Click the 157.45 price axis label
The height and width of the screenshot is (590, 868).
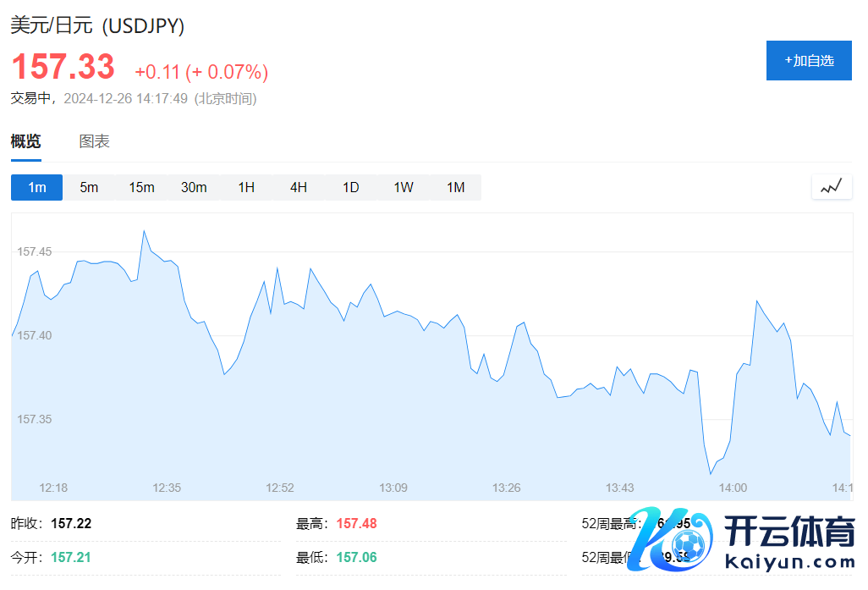[x=35, y=251]
